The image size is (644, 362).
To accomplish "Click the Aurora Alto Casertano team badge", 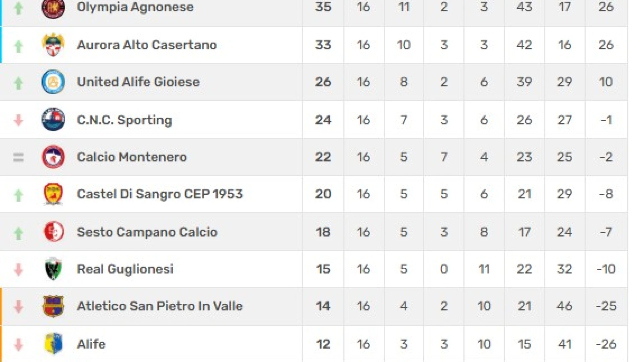I will click(x=53, y=45).
